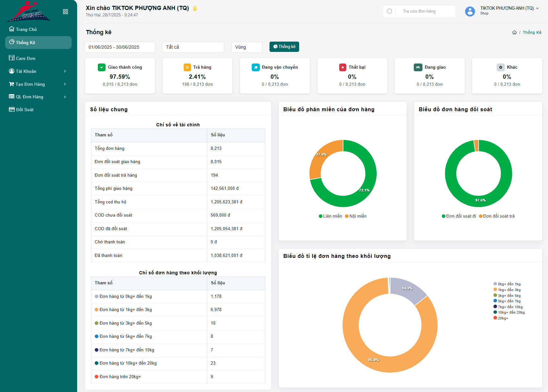Click the user avatar icon
The image size is (548, 392).
[470, 11]
